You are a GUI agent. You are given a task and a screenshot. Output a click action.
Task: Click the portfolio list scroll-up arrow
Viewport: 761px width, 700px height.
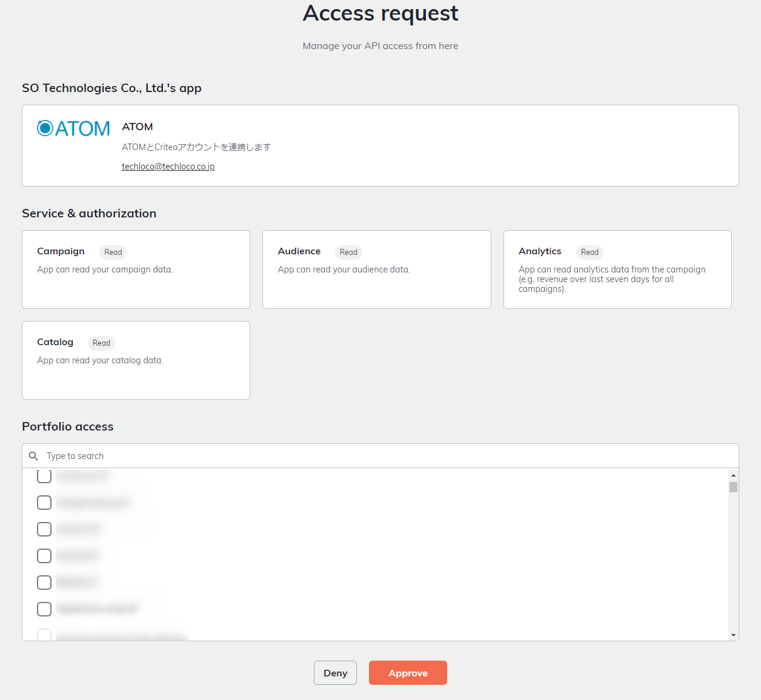point(733,475)
